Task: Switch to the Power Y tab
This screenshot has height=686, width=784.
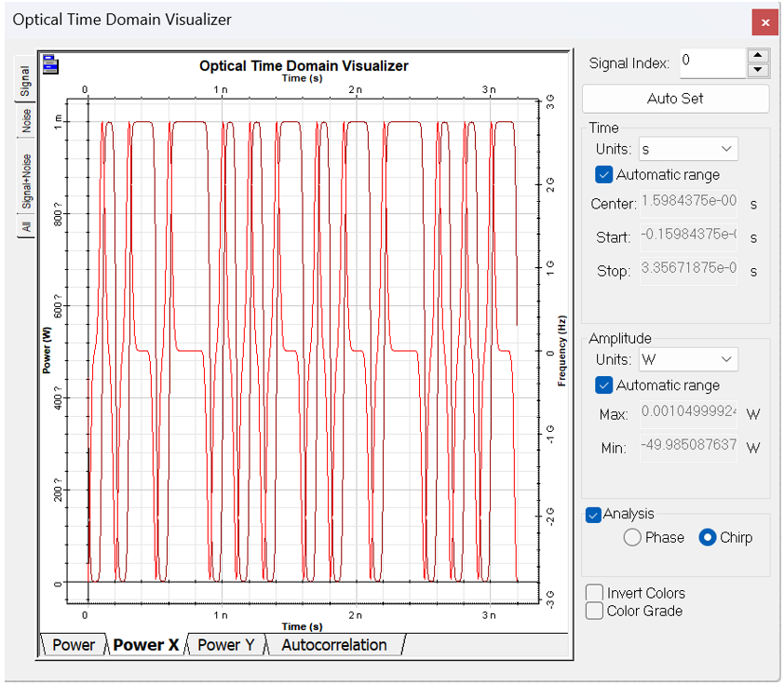Action: click(x=226, y=645)
